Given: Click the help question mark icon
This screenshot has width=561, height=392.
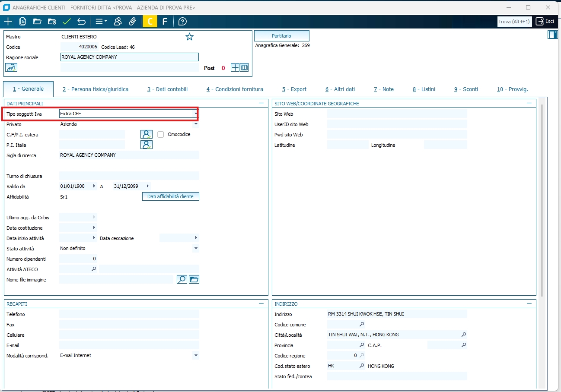Looking at the screenshot, I should click(x=182, y=22).
